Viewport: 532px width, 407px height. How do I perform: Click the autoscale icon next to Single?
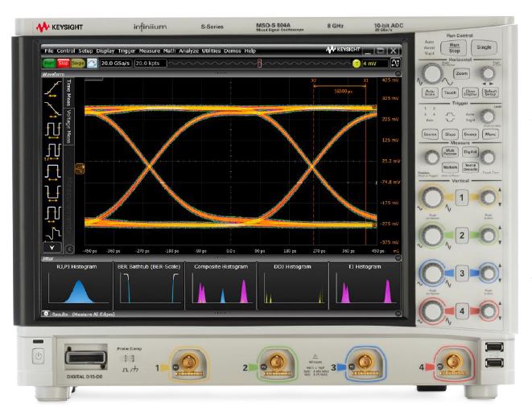92,63
